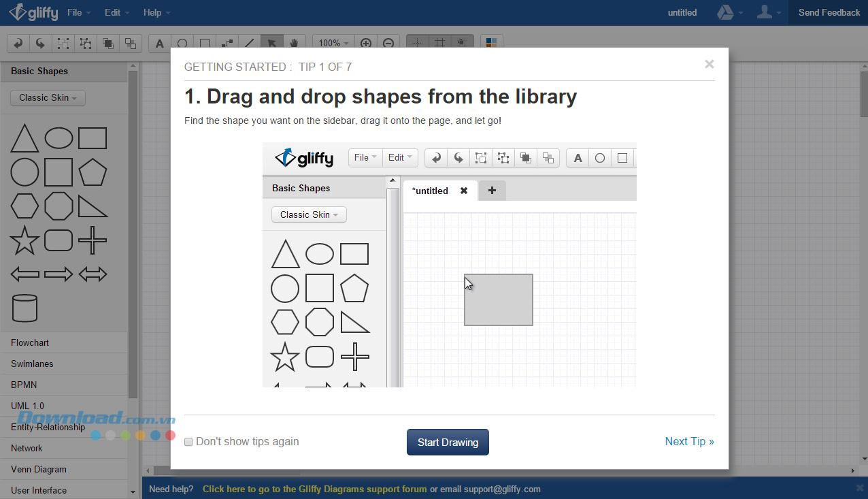Click the Zoom In magnifier icon
Viewport: 868px width, 499px height.
click(365, 43)
